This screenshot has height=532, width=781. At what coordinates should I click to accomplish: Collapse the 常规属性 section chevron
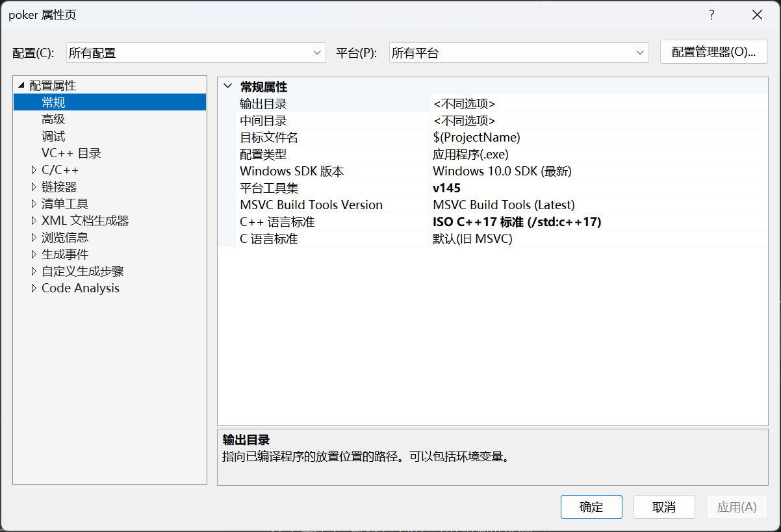coord(227,86)
